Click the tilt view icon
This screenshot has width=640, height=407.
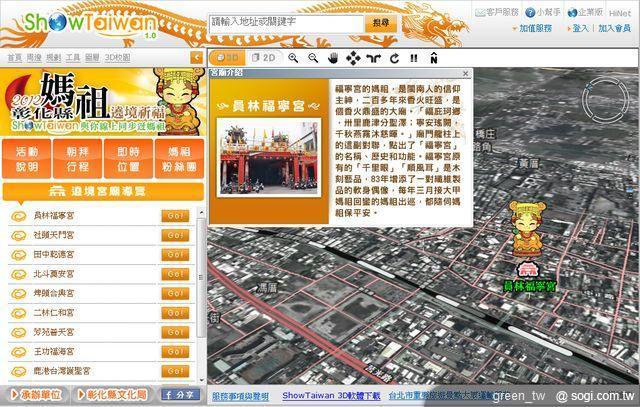(373, 58)
